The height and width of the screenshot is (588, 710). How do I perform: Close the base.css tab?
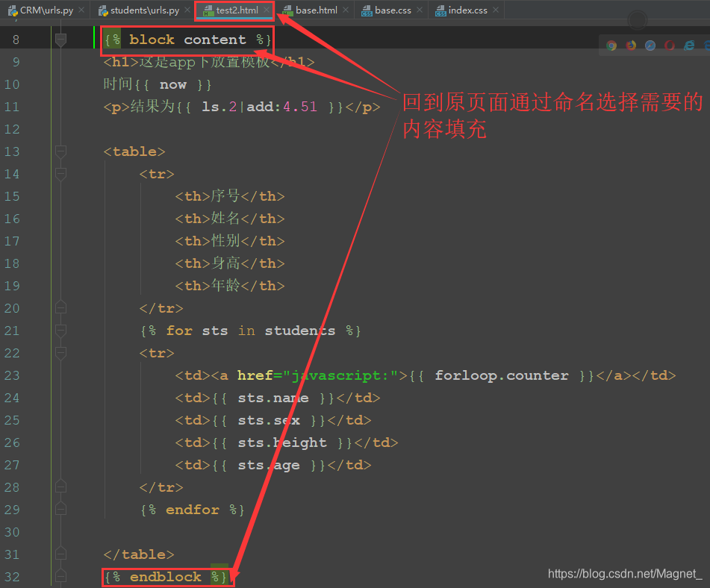[420, 10]
